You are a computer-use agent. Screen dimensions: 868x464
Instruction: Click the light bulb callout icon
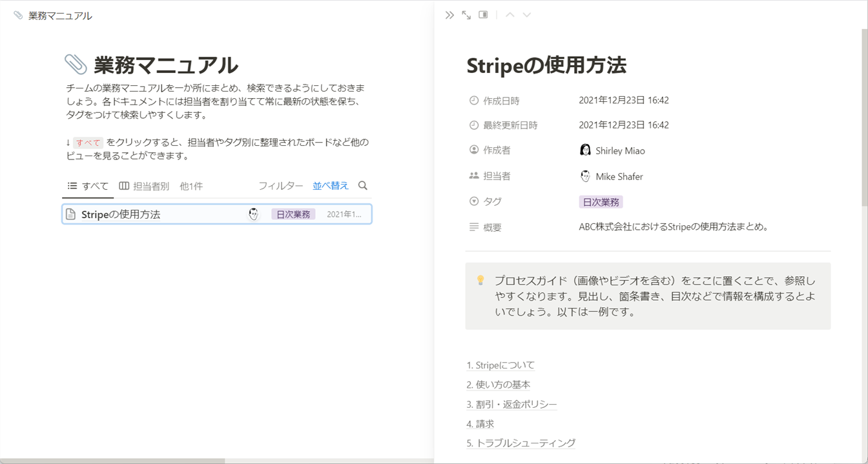coord(480,280)
